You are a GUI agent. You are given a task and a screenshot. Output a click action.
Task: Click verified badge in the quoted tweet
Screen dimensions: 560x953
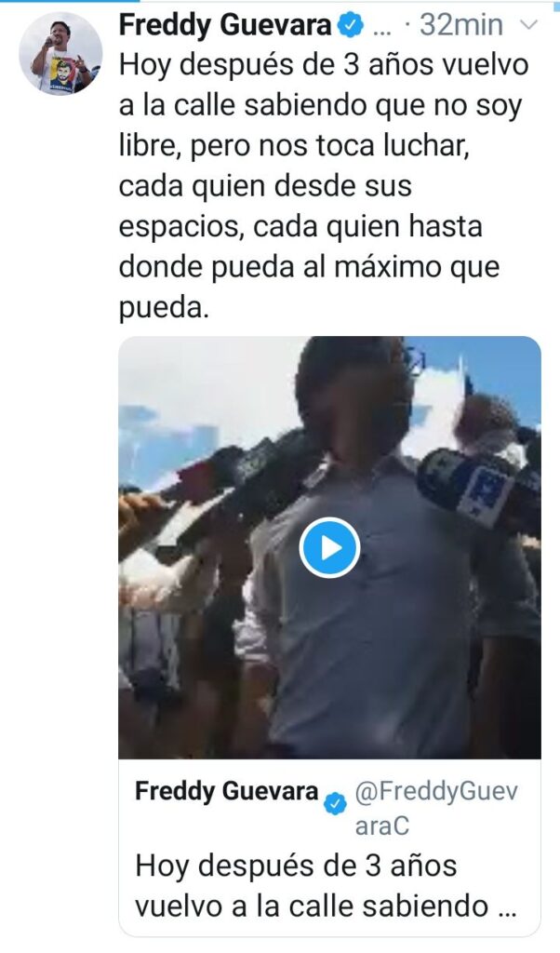[x=335, y=803]
